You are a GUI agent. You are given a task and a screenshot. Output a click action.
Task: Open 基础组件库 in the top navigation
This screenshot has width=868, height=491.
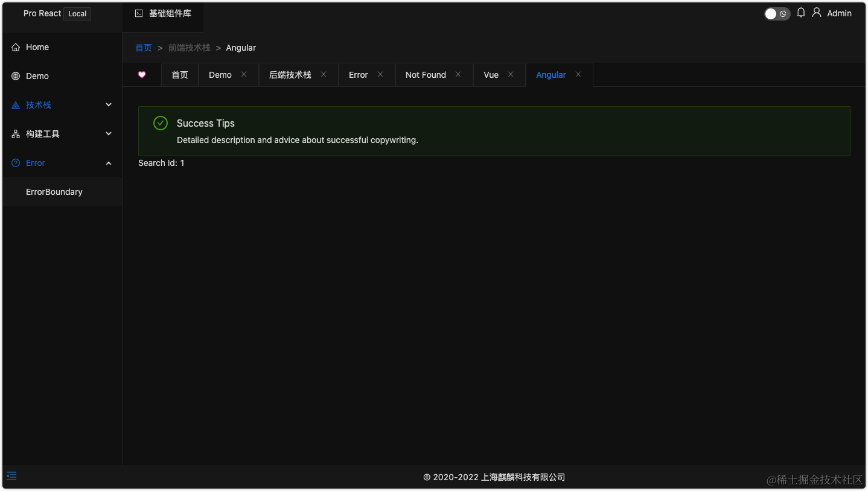tap(163, 13)
